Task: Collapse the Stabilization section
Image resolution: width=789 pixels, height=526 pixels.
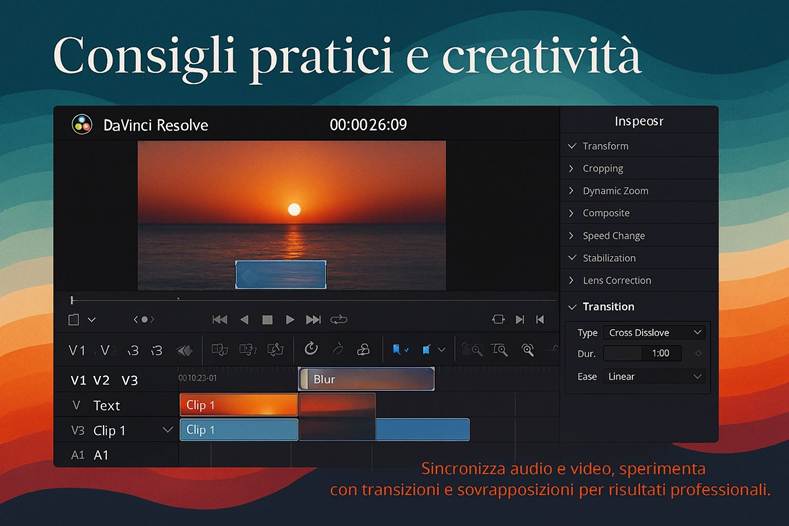Action: pyautogui.click(x=572, y=258)
